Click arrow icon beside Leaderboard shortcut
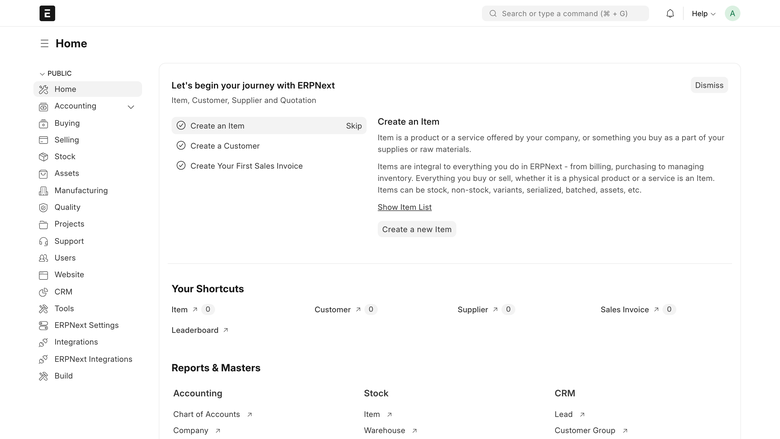This screenshot has width=780, height=439. click(225, 330)
